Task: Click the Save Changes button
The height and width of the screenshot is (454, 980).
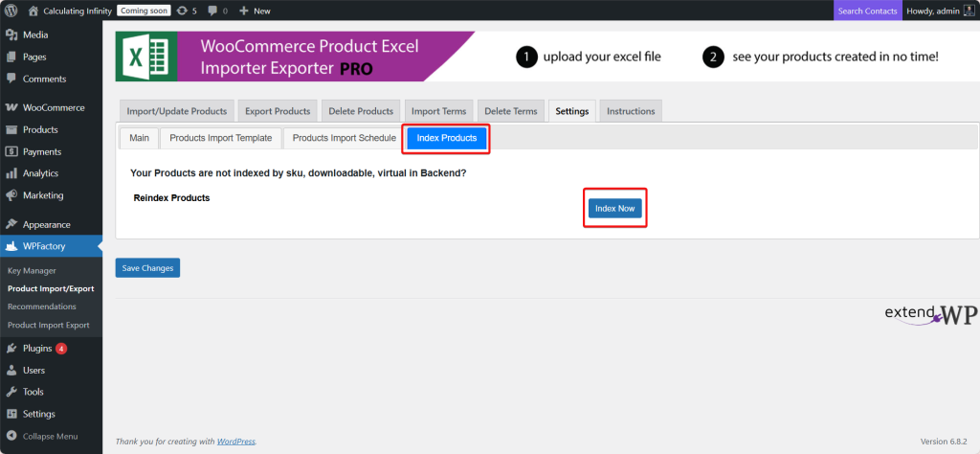Action: [x=147, y=267]
